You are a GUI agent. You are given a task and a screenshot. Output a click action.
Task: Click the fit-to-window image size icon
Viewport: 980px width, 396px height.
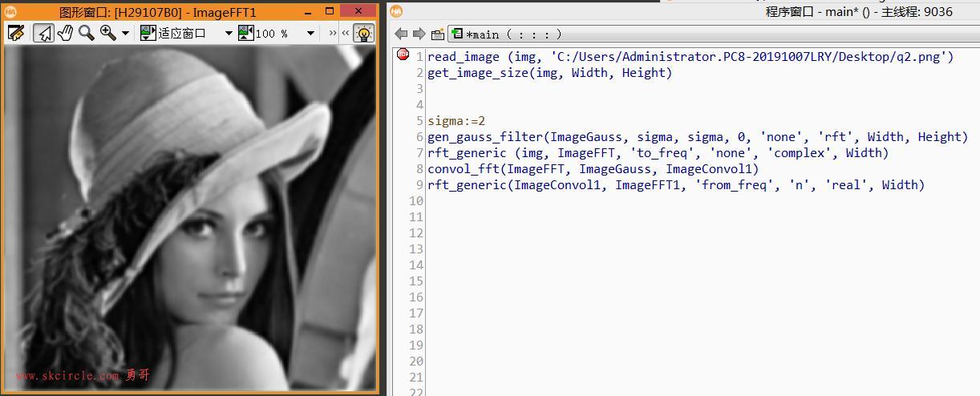tap(148, 33)
